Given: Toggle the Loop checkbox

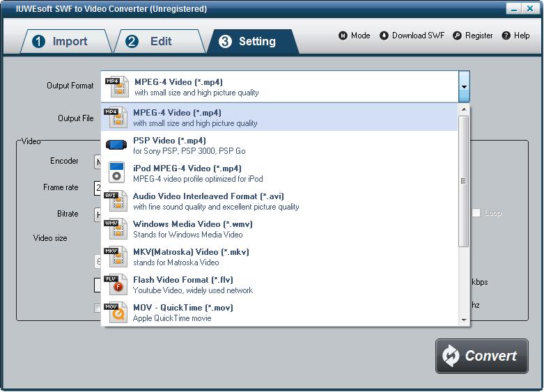Looking at the screenshot, I should pyautogui.click(x=476, y=212).
